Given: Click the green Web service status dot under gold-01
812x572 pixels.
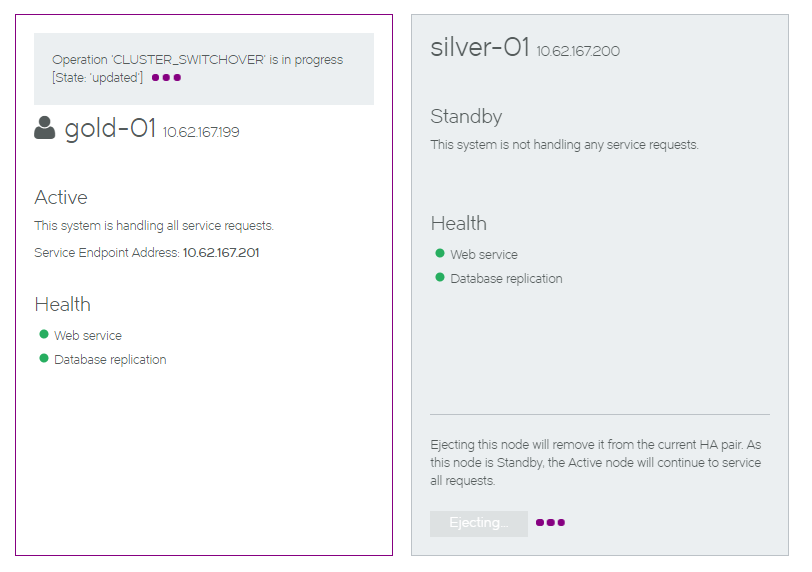Looking at the screenshot, I should tap(44, 334).
